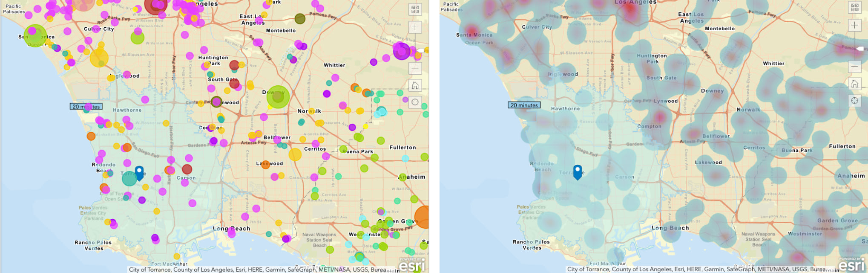The height and width of the screenshot is (273, 868).
Task: Zoom out on the right heatmap
Action: tap(854, 66)
